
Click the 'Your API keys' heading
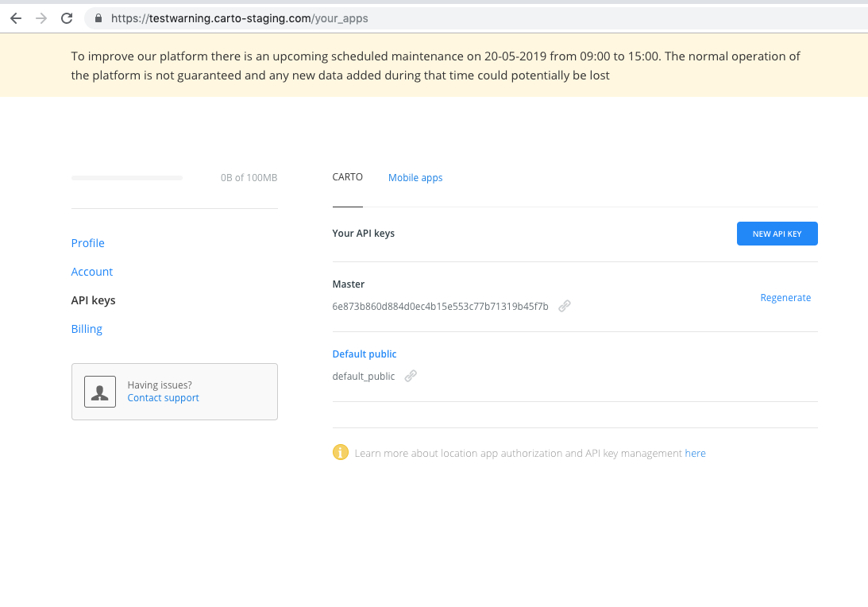click(363, 233)
